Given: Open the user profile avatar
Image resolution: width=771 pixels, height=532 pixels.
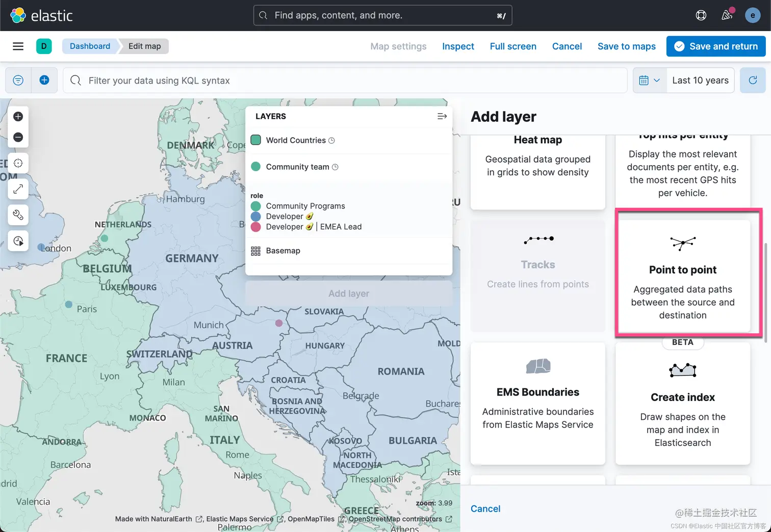Looking at the screenshot, I should tap(753, 15).
